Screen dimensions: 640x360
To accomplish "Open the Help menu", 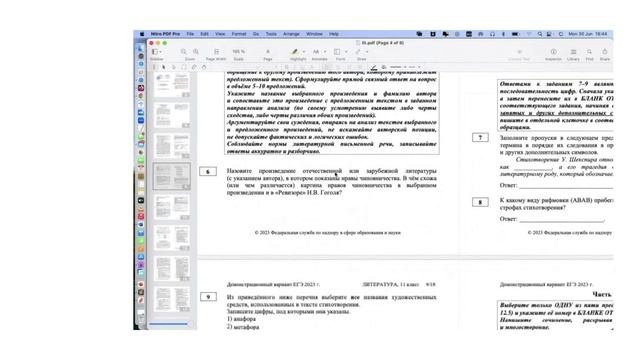I will (x=334, y=34).
